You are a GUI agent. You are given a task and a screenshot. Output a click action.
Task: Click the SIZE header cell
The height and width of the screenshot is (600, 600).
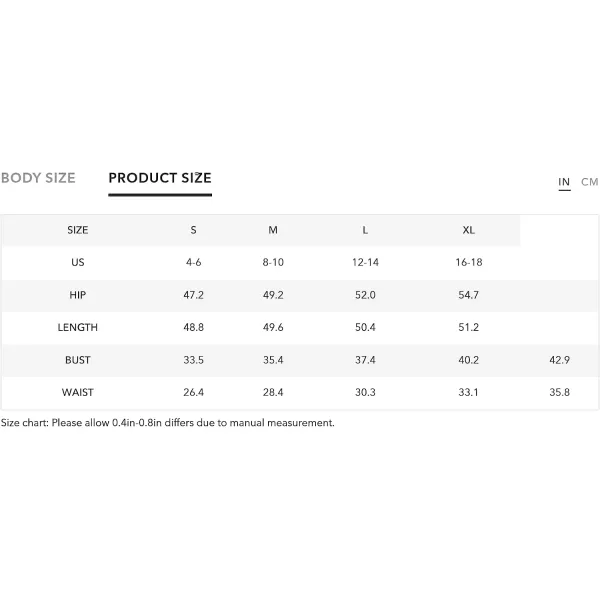pyautogui.click(x=78, y=230)
